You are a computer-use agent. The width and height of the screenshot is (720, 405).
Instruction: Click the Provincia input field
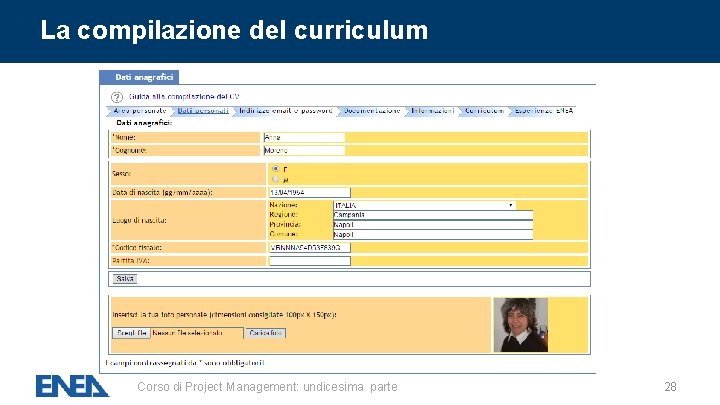tap(433, 225)
